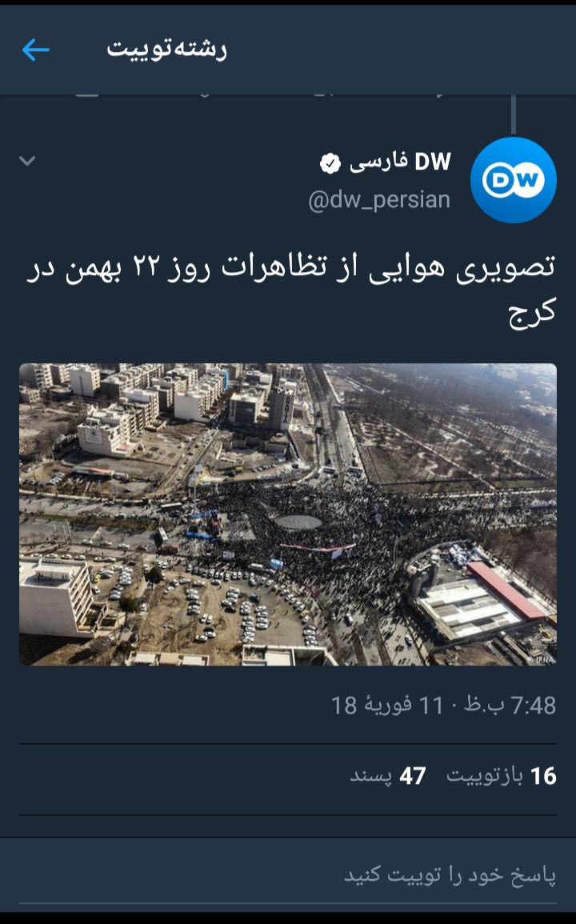Tap the word کرج in the tweet
576x924 pixels.
point(532,311)
